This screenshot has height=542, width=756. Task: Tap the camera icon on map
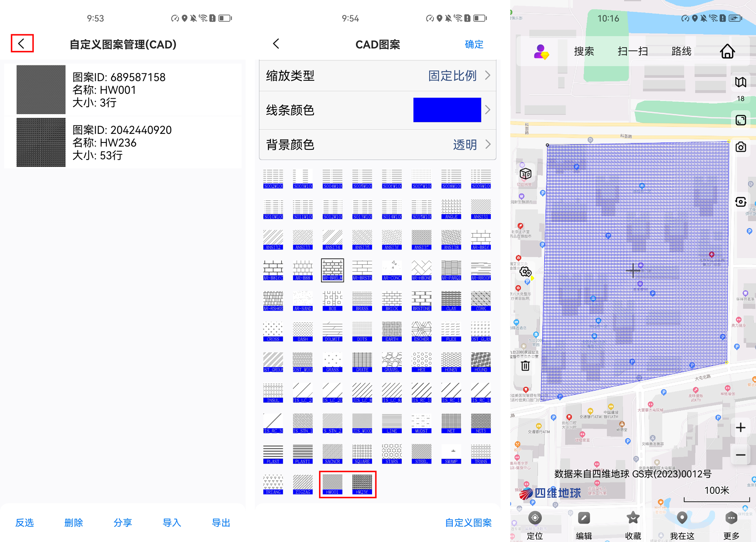(740, 147)
